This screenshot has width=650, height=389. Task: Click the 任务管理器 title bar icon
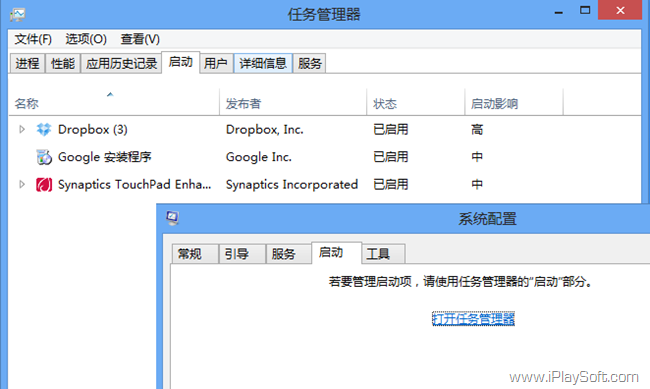(x=17, y=15)
